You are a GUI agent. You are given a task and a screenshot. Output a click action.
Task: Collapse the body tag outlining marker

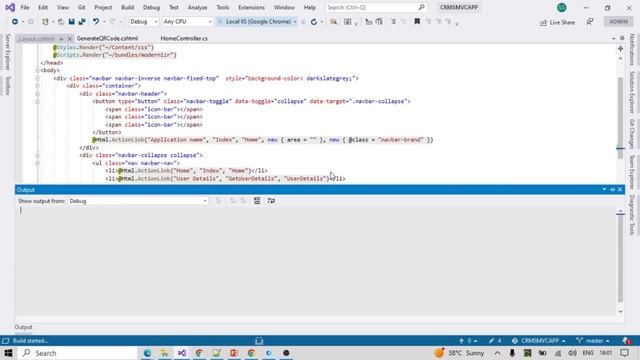37,71
